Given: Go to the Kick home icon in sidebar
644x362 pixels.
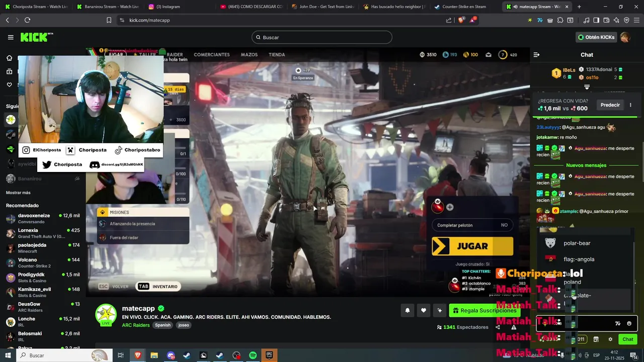Looking at the screenshot, I should coord(9,58).
